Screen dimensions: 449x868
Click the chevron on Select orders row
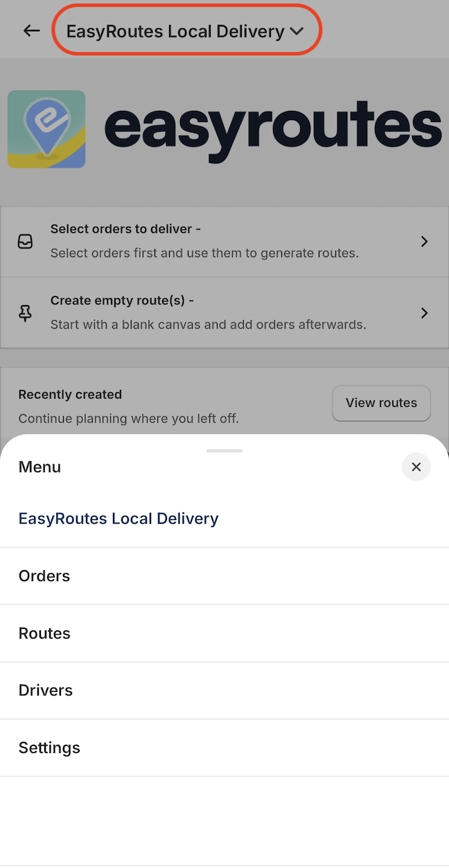click(425, 241)
